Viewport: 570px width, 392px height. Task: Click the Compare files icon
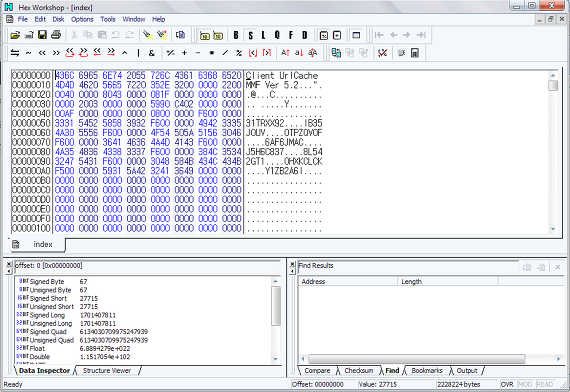(x=336, y=53)
